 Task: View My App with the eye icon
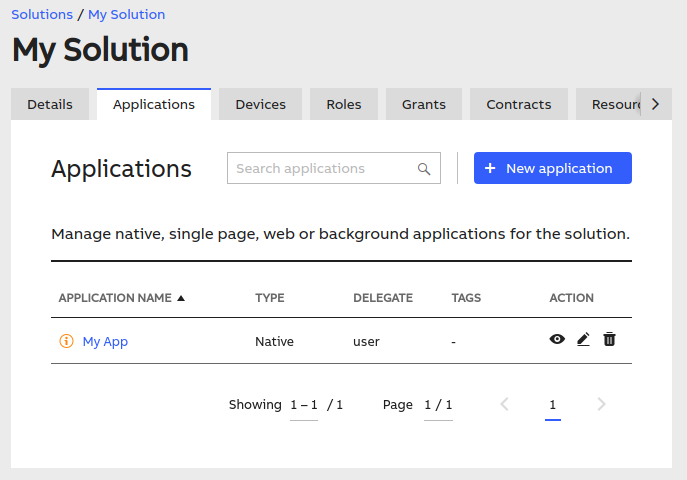[x=557, y=339]
